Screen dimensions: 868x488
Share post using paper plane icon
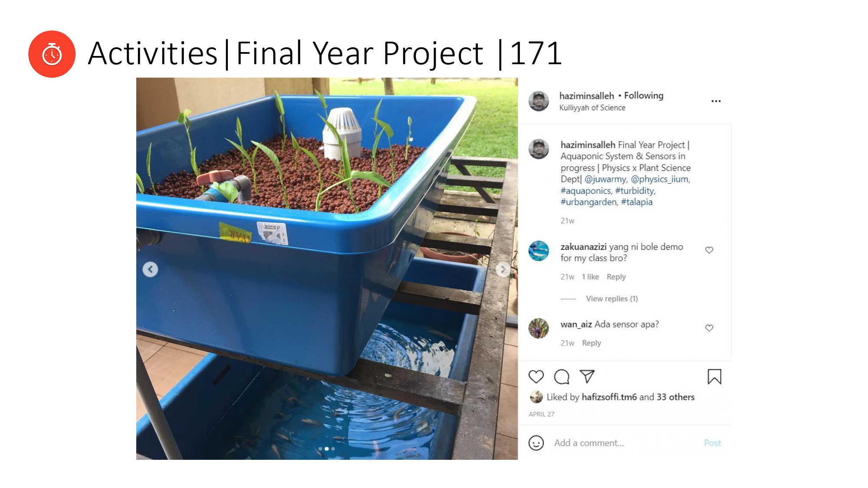pos(587,376)
